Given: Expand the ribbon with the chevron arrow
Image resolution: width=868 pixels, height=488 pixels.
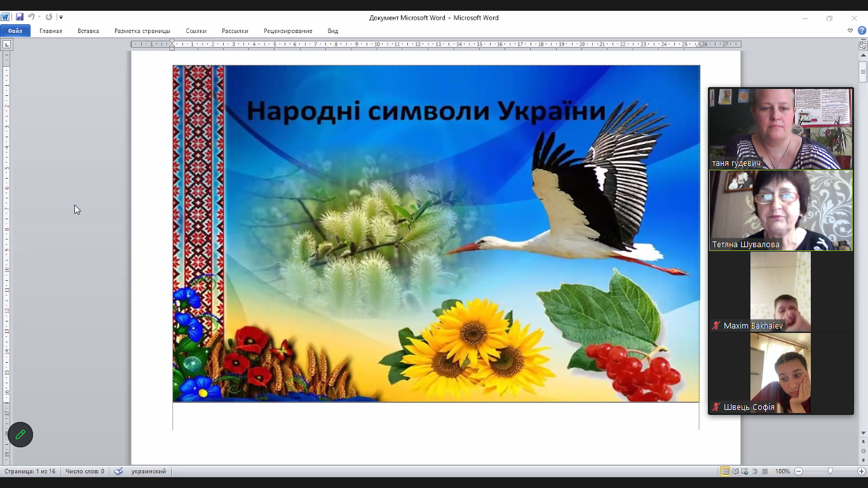Looking at the screenshot, I should [850, 30].
